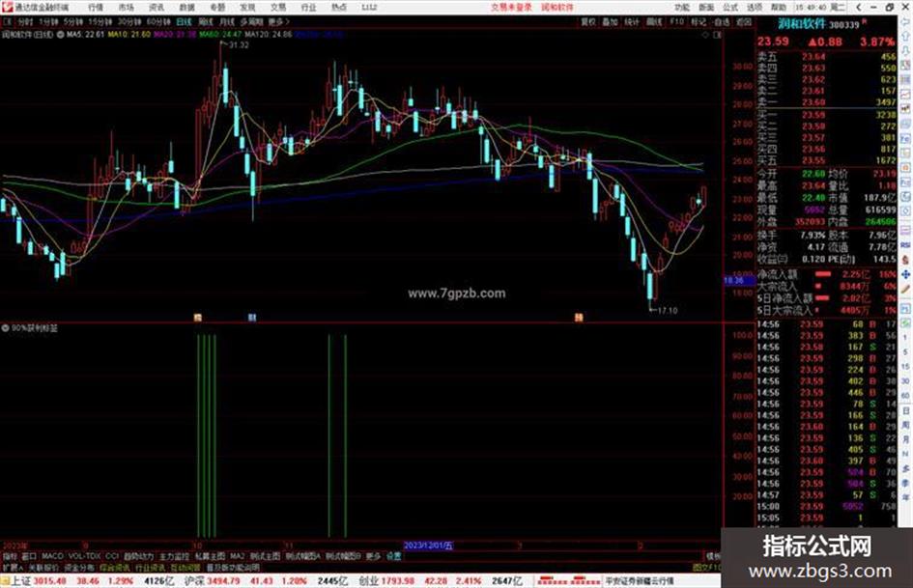Viewport: 913px width, 588px height.
Task: Click the round icon beside 润和软件(日线) label
Action: [x=60, y=35]
